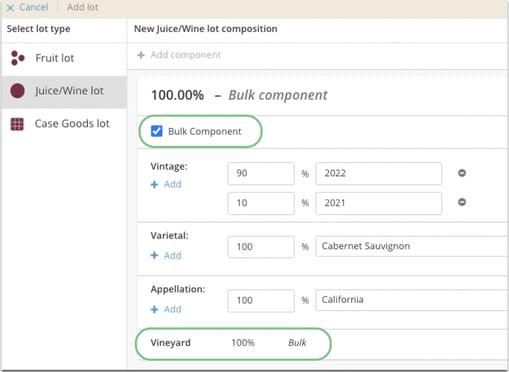
Task: Click the Add component plus icon
Action: click(141, 55)
